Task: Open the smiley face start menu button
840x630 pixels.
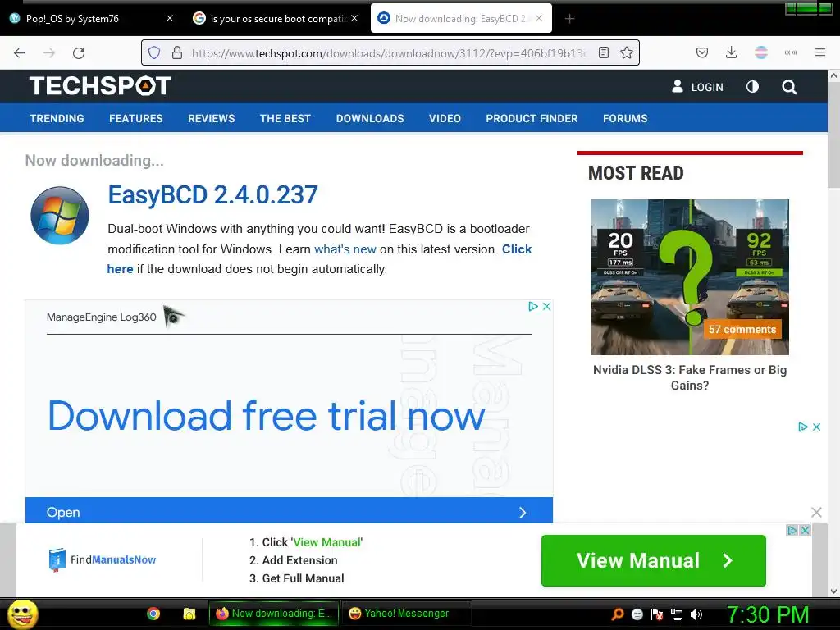Action: [22, 614]
